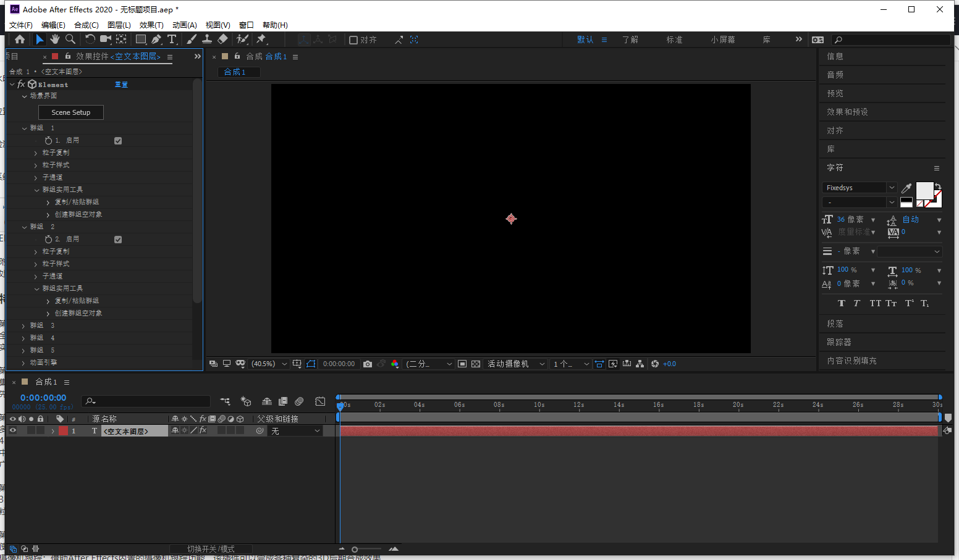Click the 10s mark on time ruler
Viewport: 959px width, 560px height.
[x=539, y=405]
